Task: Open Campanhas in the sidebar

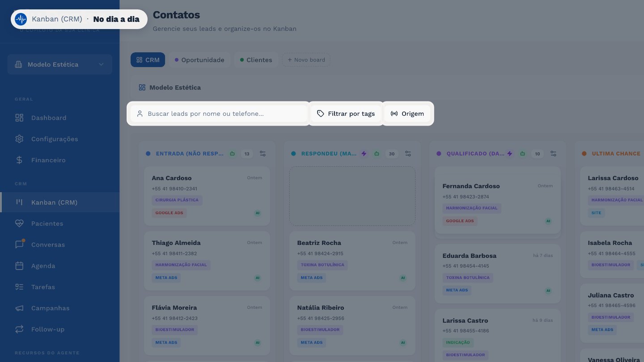Action: [x=60, y=308]
